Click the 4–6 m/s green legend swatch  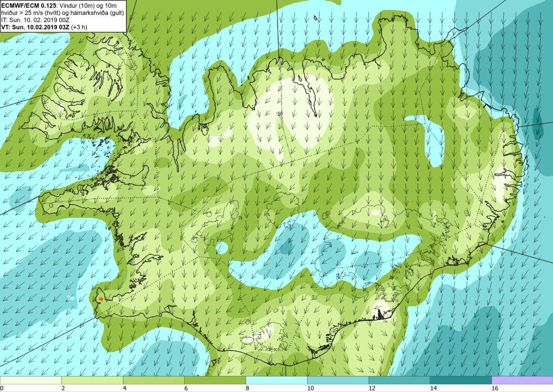click(x=153, y=380)
